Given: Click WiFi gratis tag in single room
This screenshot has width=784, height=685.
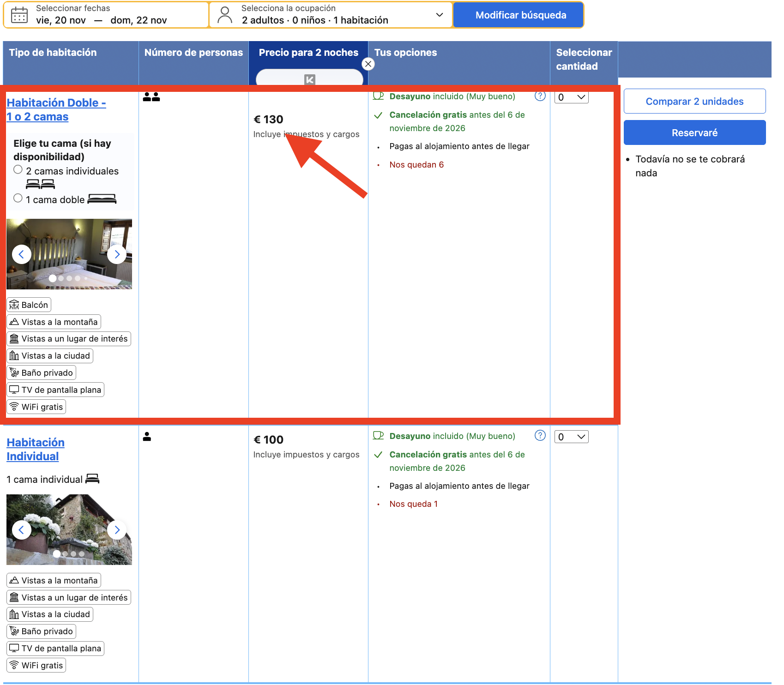Looking at the screenshot, I should (36, 665).
